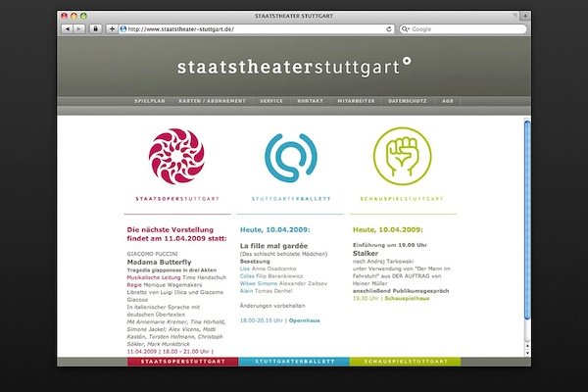Click the globe site icon beside URL

click(x=123, y=28)
